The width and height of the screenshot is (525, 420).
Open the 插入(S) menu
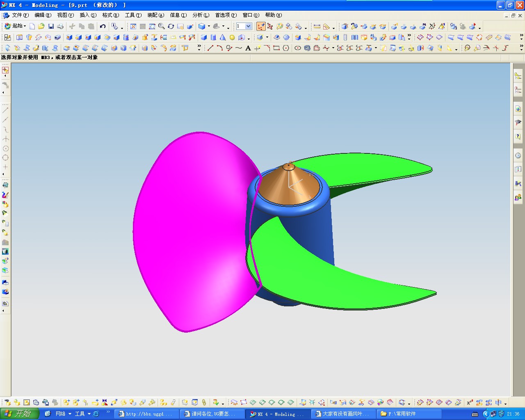(x=88, y=15)
